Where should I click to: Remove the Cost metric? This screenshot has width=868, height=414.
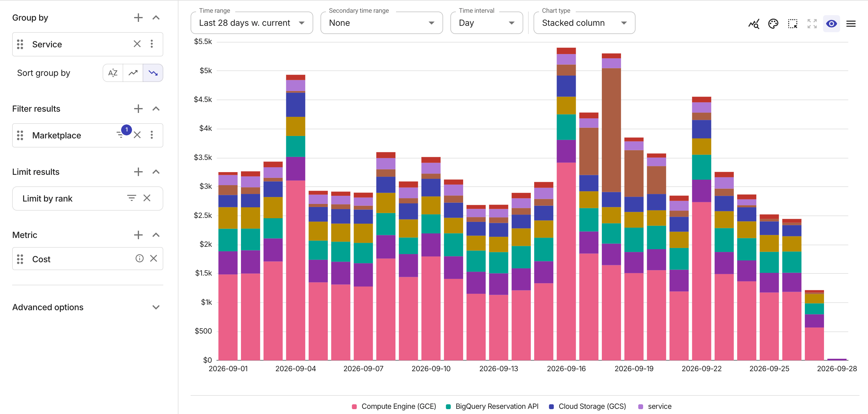[153, 258]
